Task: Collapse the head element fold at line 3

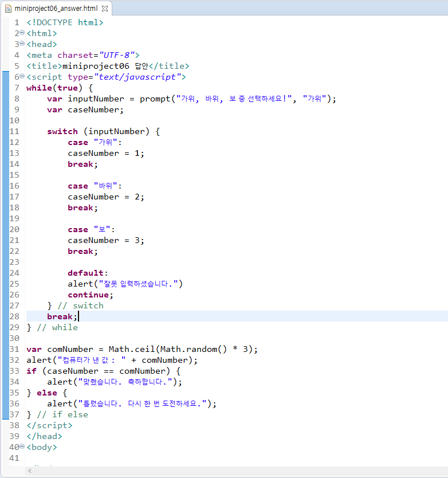Action: (x=22, y=44)
